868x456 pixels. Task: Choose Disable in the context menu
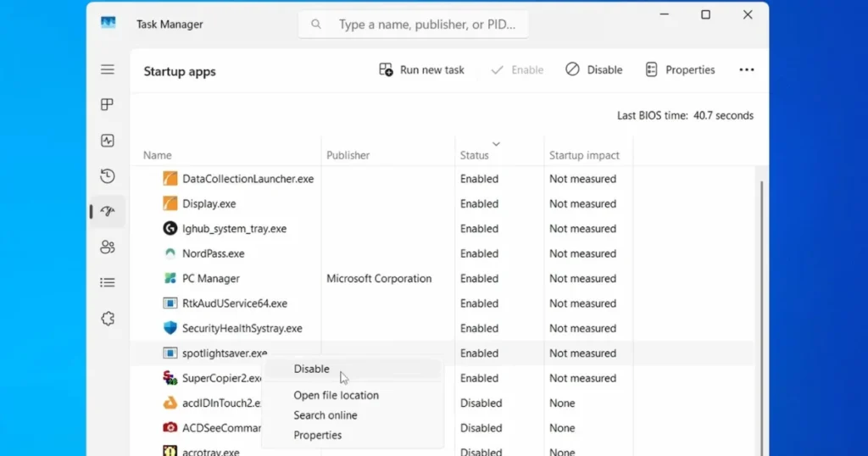(352, 369)
